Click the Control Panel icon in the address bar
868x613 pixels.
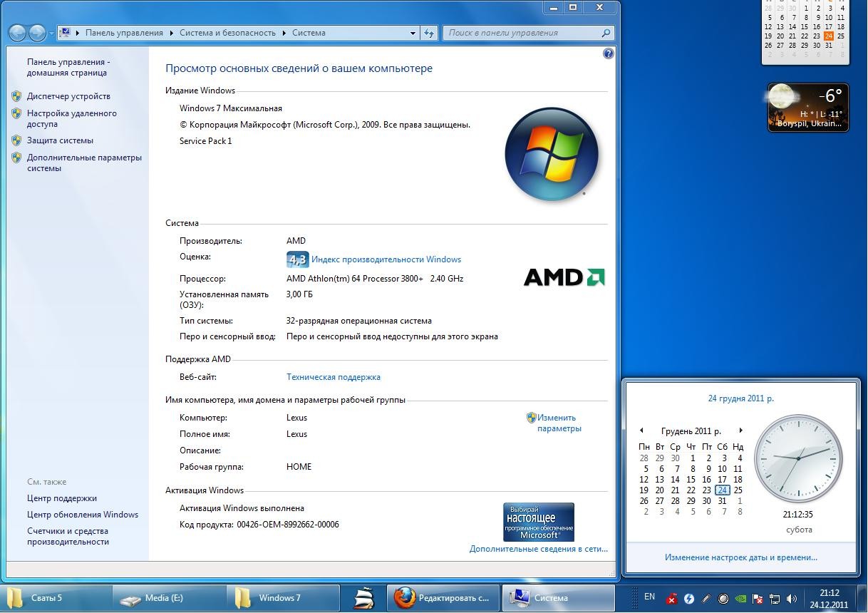pos(66,33)
